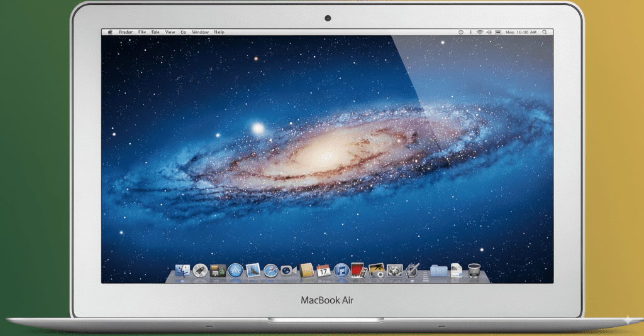Viewport: 644px width, 336px height.
Task: Open the Trash in the dock
Action: pos(474,271)
